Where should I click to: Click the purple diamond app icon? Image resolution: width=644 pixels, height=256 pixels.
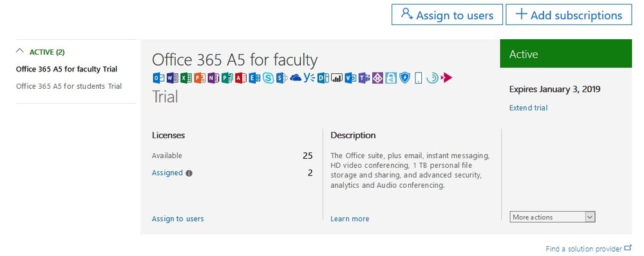(377, 78)
